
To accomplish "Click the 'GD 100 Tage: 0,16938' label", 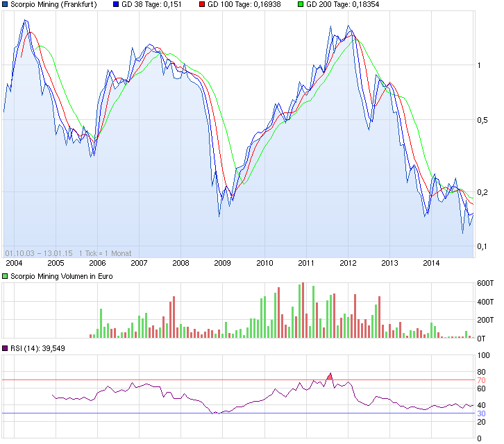I will 244,4.
